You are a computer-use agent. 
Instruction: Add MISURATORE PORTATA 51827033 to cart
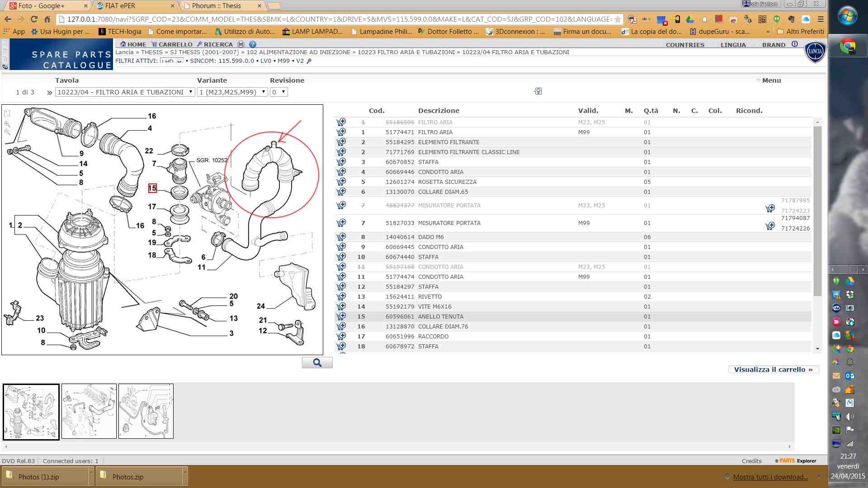click(x=341, y=223)
